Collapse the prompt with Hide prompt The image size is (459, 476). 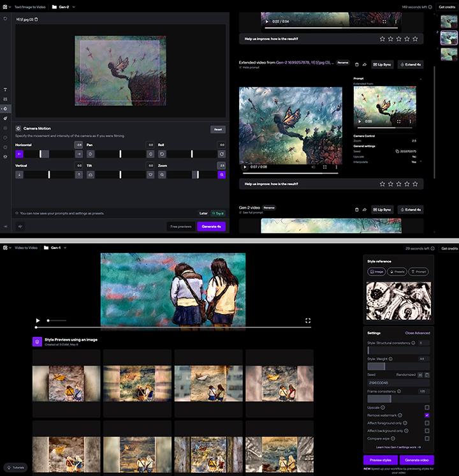coord(249,68)
